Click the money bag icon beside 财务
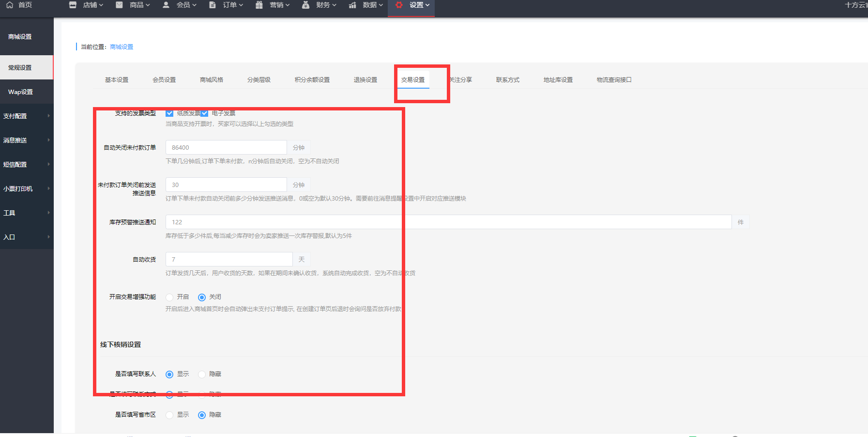Screen dimensions: 868x437 (305, 5)
